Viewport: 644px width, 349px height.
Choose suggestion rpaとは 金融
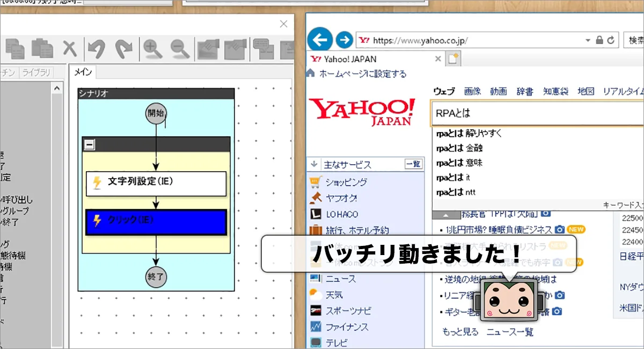pos(459,148)
